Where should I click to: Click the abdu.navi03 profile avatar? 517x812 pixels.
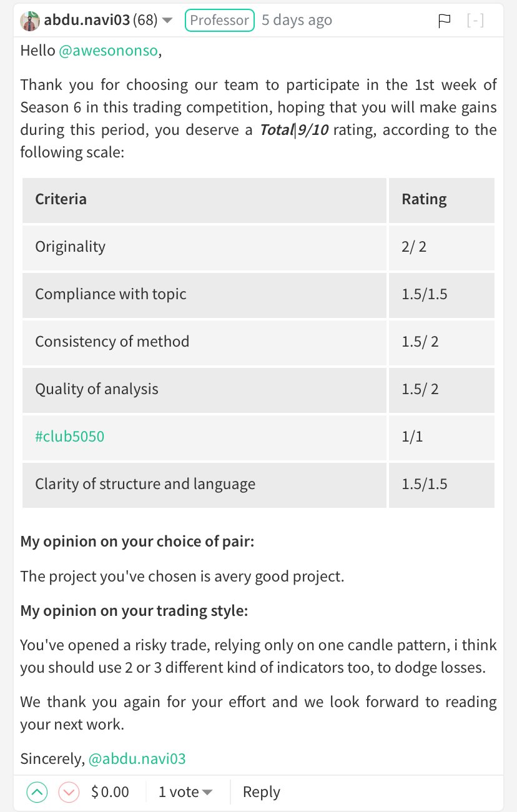click(30, 21)
